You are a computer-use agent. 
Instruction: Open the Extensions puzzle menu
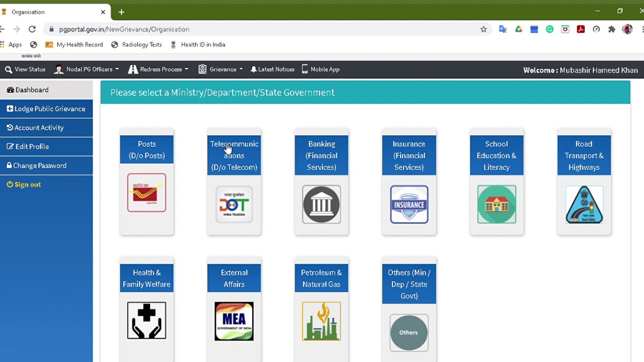pos(612,29)
